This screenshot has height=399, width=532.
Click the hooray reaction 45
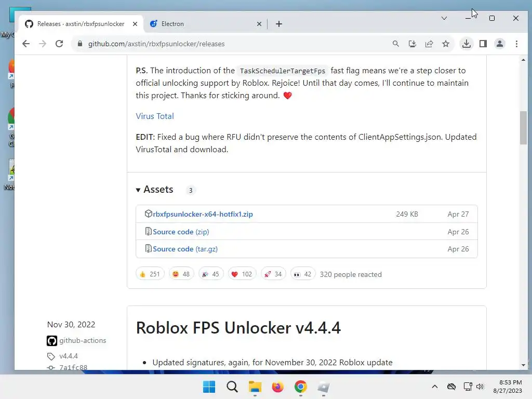point(211,274)
